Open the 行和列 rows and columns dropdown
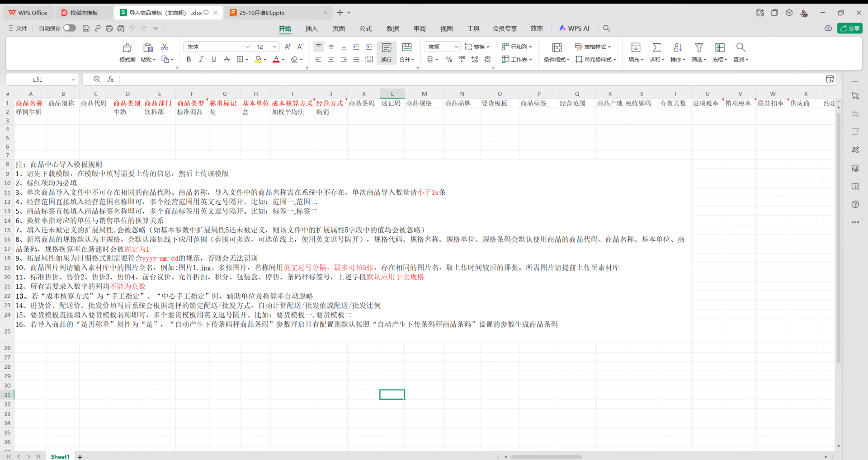 517,47
